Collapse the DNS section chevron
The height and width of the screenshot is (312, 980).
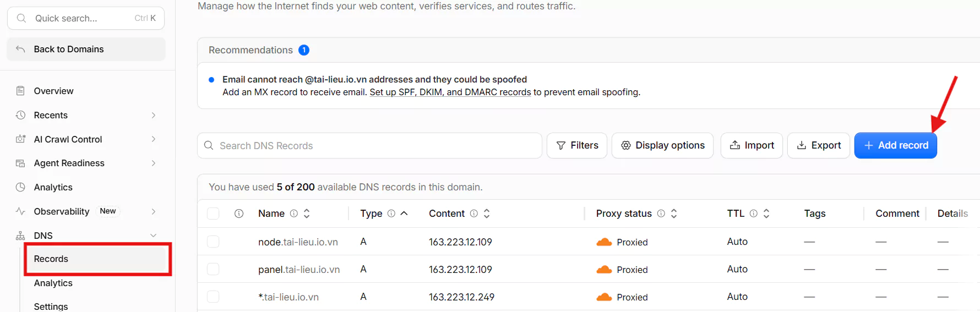point(154,236)
